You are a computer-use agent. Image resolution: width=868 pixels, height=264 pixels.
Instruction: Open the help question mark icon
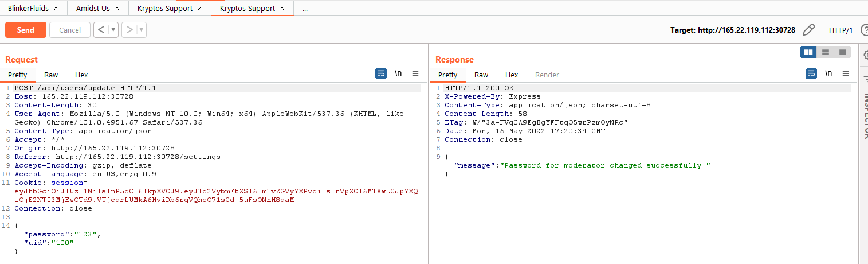864,30
